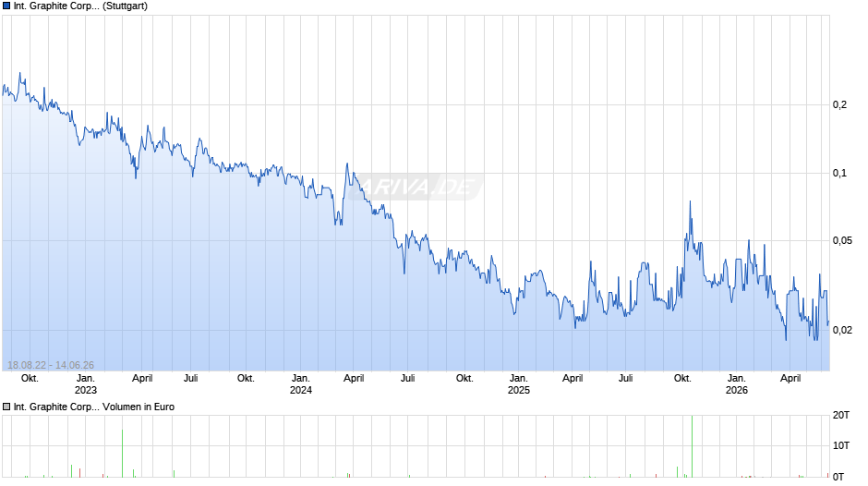868x486 pixels.
Task: Click the tallest green volume bar near Oct. 2025
Action: click(x=692, y=446)
